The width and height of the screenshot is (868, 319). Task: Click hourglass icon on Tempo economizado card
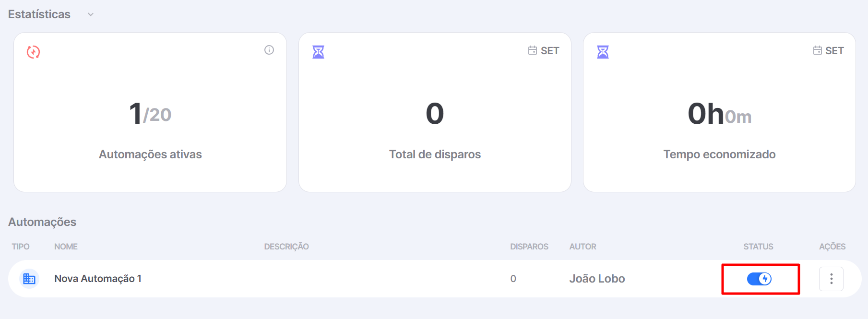coord(603,52)
